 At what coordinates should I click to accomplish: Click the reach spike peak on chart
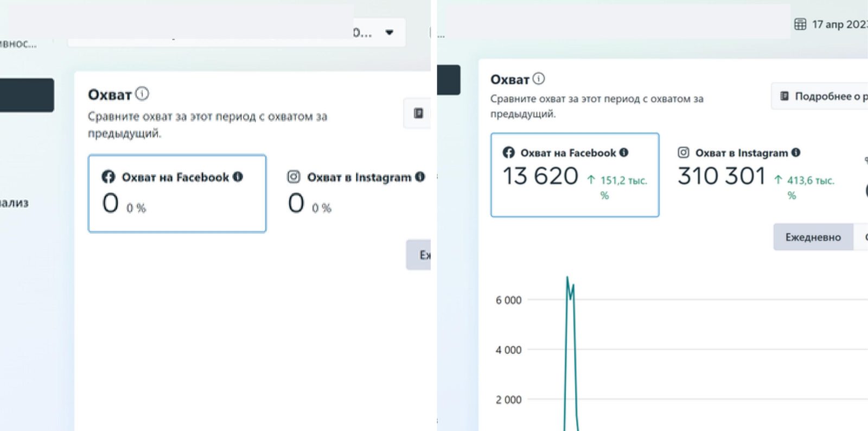(567, 278)
